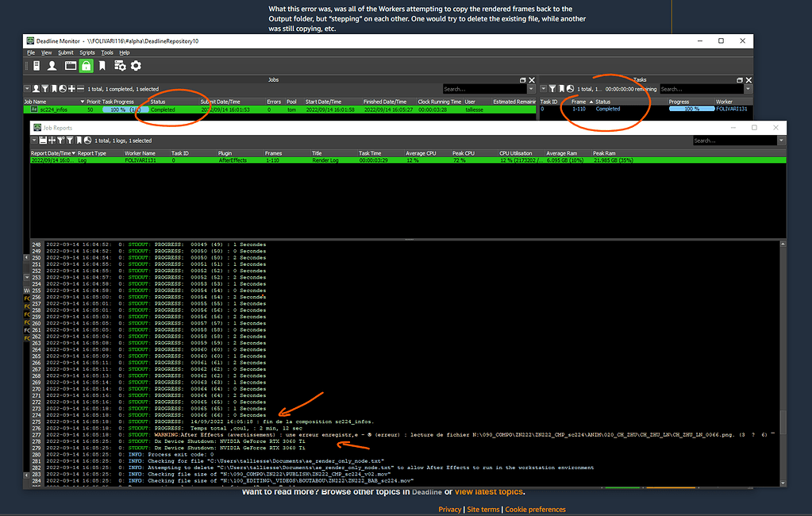Toggle the bookmark filter in the Job Reports toolbar

coord(79,141)
